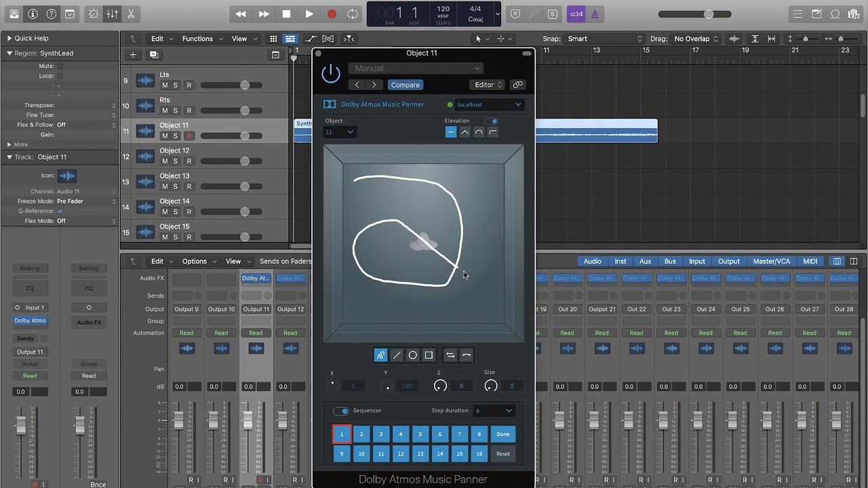
Task: Toggle the purple count-in 1234 button
Action: 575,14
